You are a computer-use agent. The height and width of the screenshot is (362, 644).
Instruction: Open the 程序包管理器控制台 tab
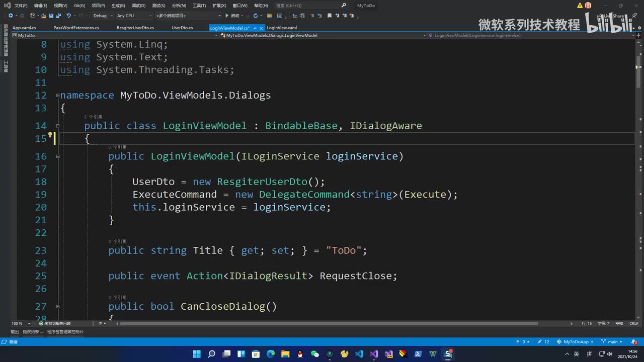(65, 332)
